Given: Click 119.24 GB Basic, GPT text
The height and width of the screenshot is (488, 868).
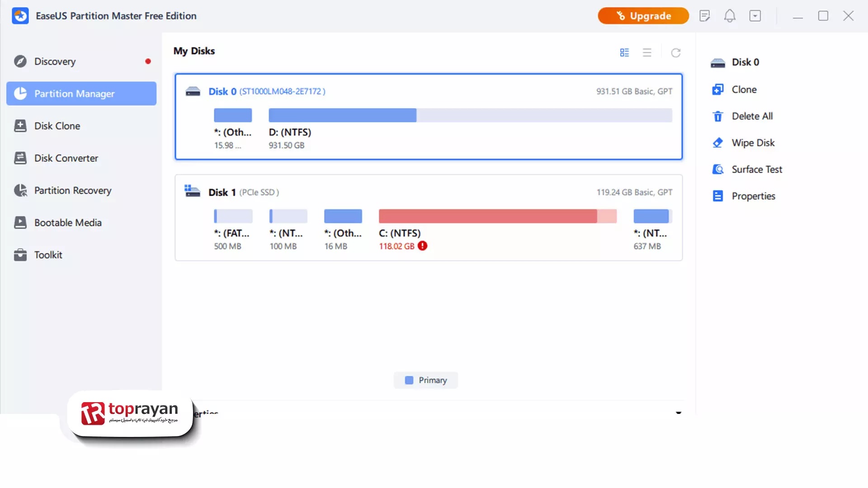Looking at the screenshot, I should (634, 192).
